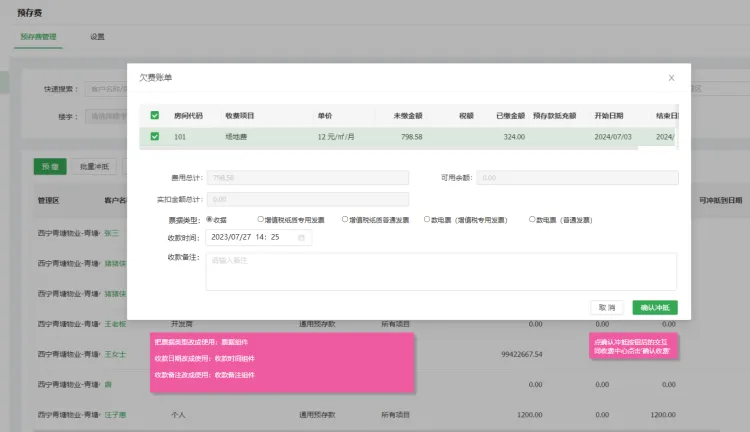Click the 房间代码 column header
The width and height of the screenshot is (750, 432).
188,116
